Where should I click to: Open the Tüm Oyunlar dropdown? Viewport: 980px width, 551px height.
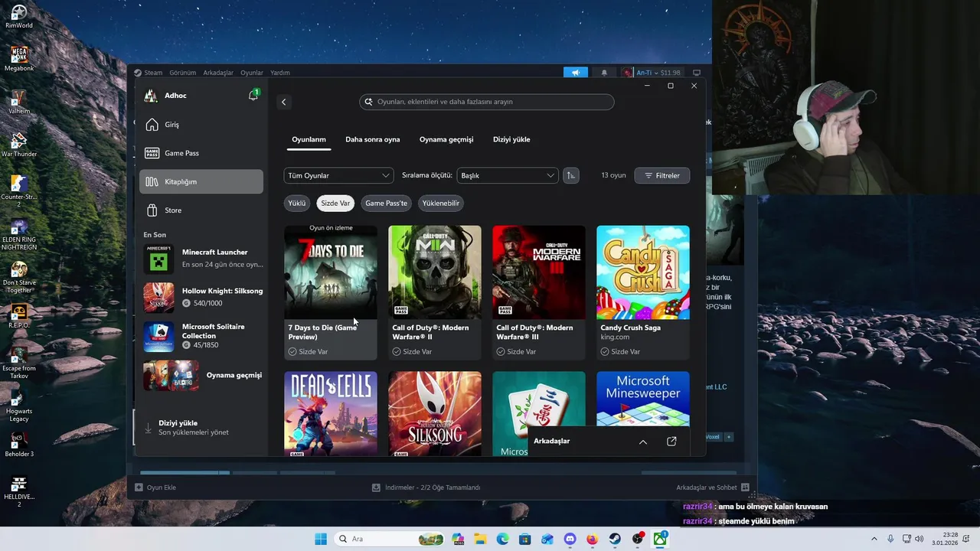pos(338,175)
